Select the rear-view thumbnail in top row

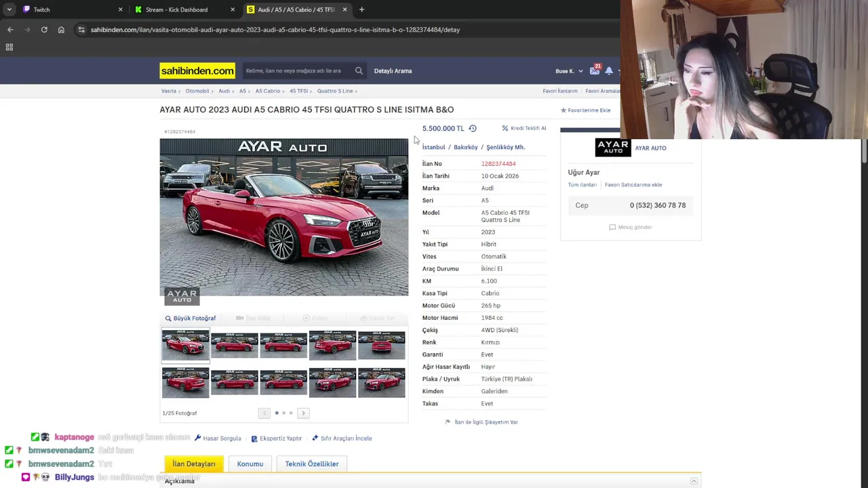[381, 345]
